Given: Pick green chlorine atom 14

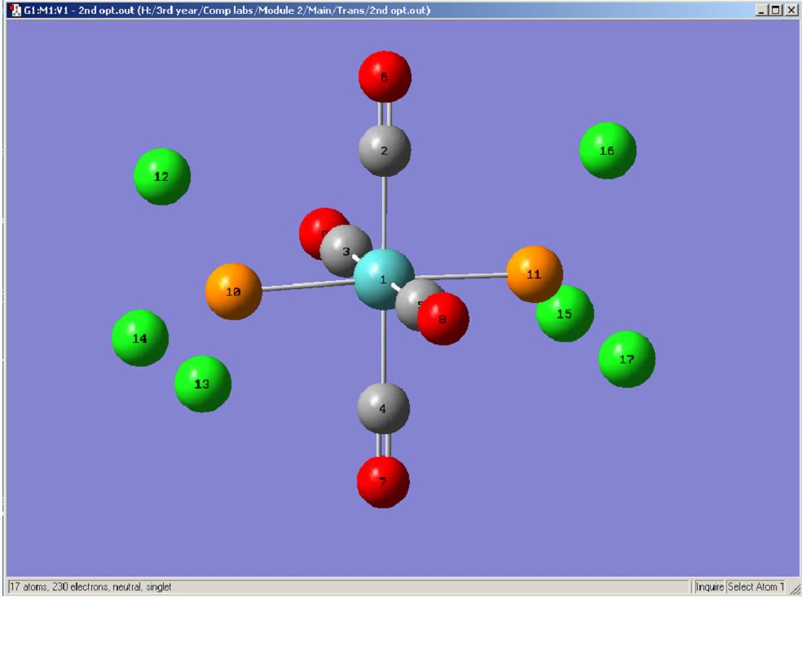Looking at the screenshot, I should tap(140, 338).
